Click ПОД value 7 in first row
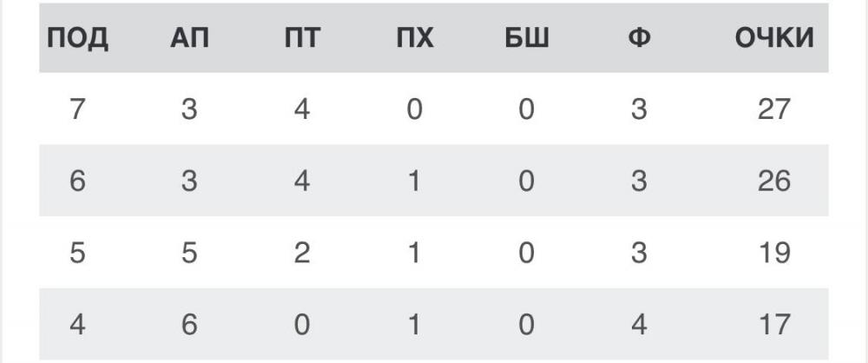 pos(77,110)
